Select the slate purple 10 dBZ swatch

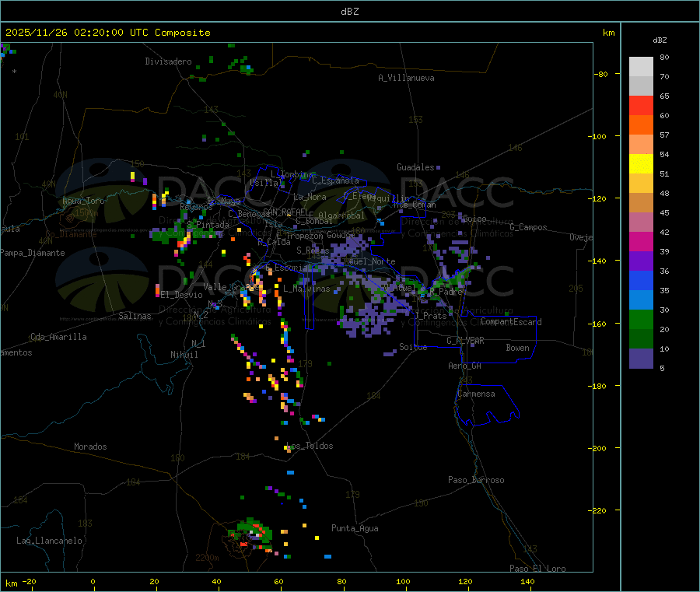[641, 359]
